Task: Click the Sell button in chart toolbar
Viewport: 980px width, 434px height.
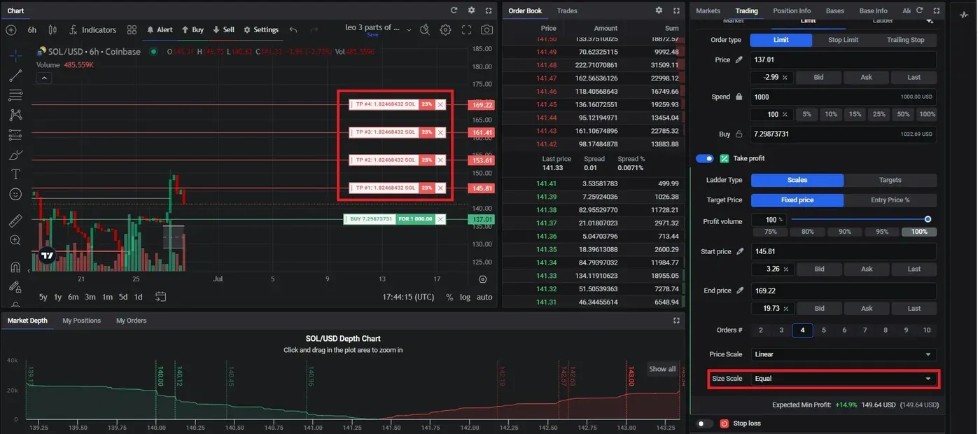Action: pyautogui.click(x=223, y=30)
